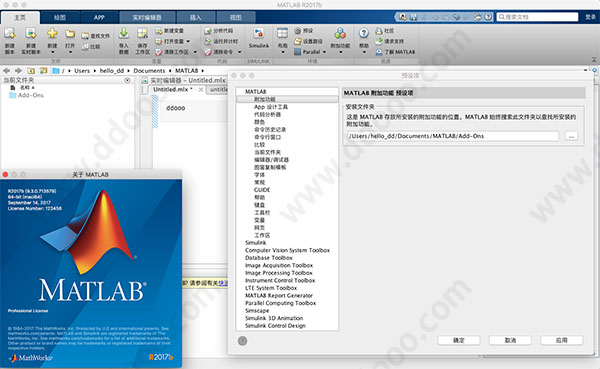Switch to the 视图 View ribbon tab

pyautogui.click(x=236, y=18)
